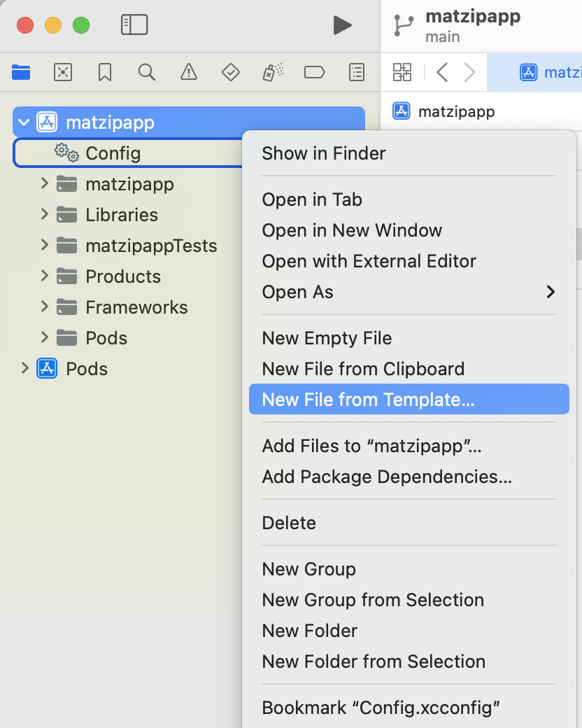Open the Find navigator magnifier
This screenshot has height=728, width=582.
click(147, 72)
